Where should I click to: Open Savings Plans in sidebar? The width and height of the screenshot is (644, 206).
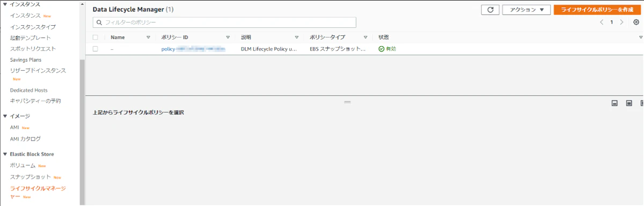click(26, 60)
